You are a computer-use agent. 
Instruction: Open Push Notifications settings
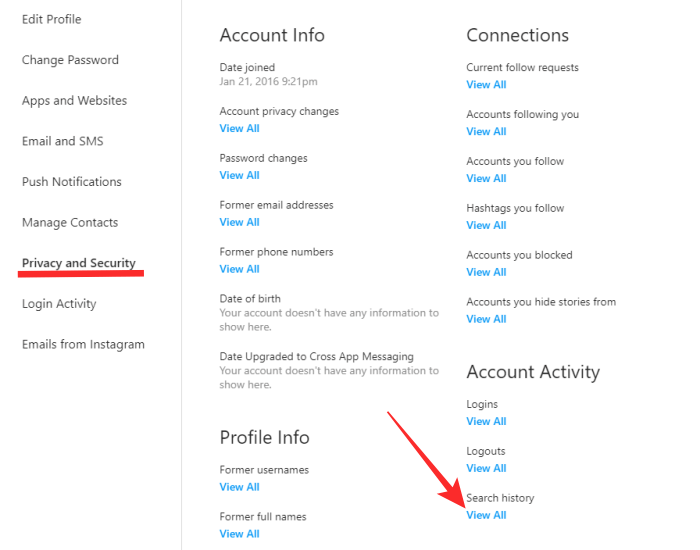coord(72,182)
